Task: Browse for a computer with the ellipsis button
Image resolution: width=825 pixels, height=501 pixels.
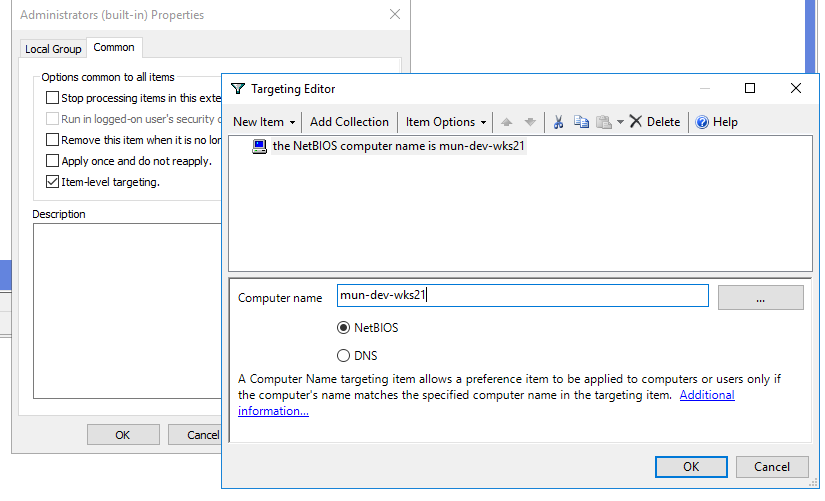Action: tap(760, 298)
